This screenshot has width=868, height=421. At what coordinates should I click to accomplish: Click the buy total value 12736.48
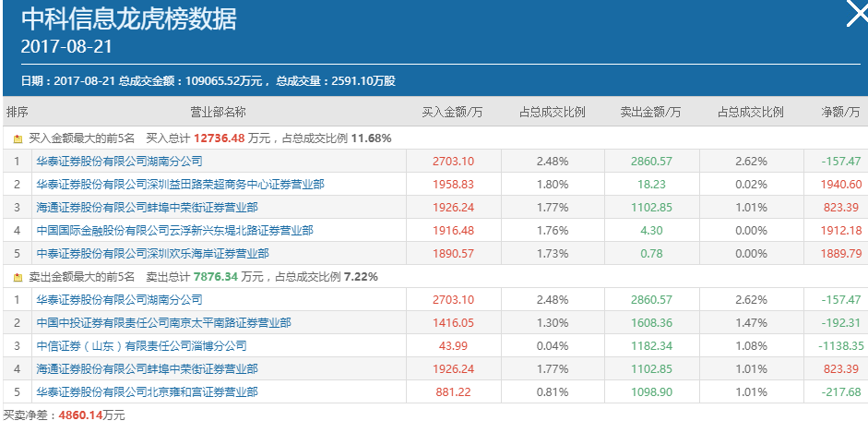(x=220, y=138)
